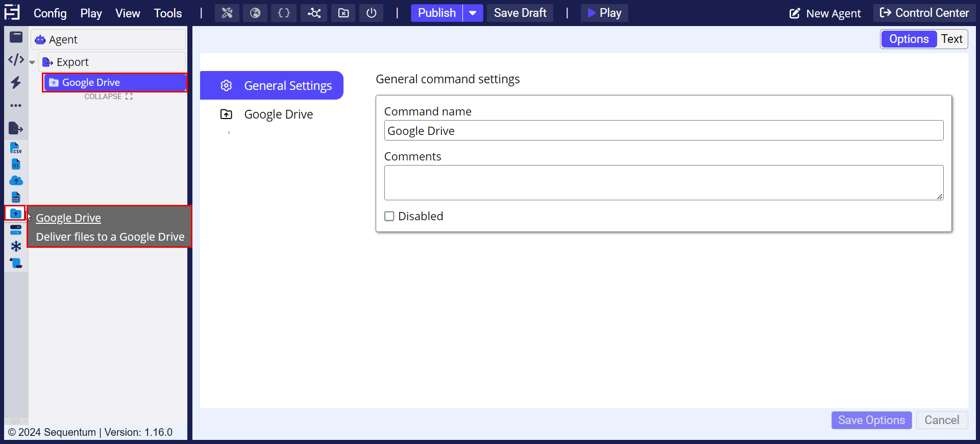Click the Google Drive tooltip link
Viewport: 980px width, 444px height.
point(68,218)
